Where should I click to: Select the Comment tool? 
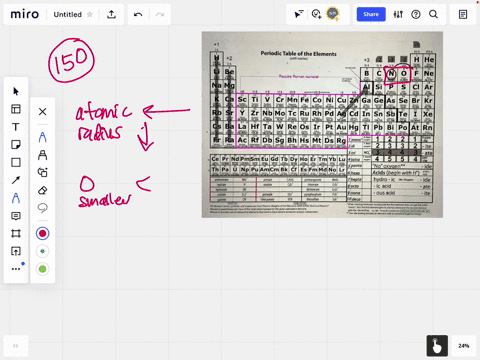point(16,216)
